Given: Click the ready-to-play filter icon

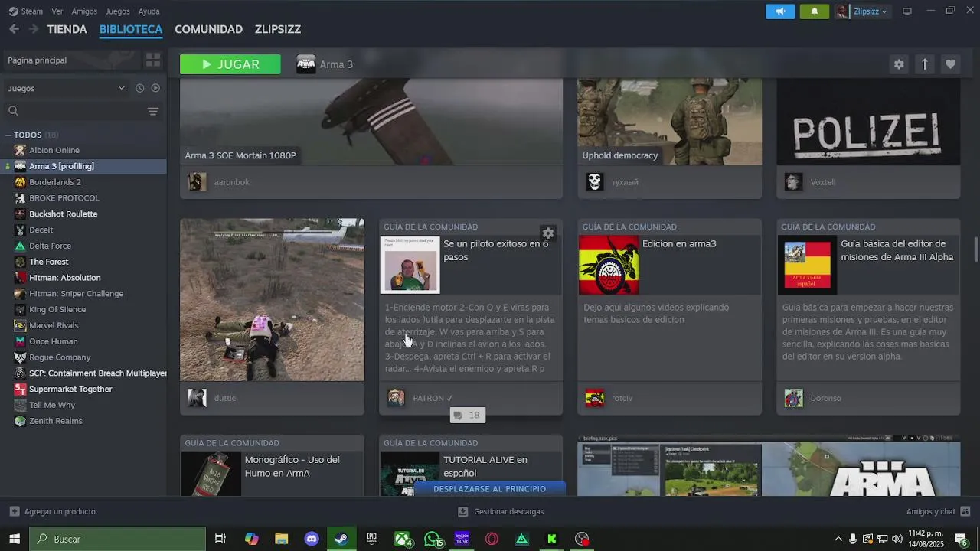Looking at the screenshot, I should 155,88.
